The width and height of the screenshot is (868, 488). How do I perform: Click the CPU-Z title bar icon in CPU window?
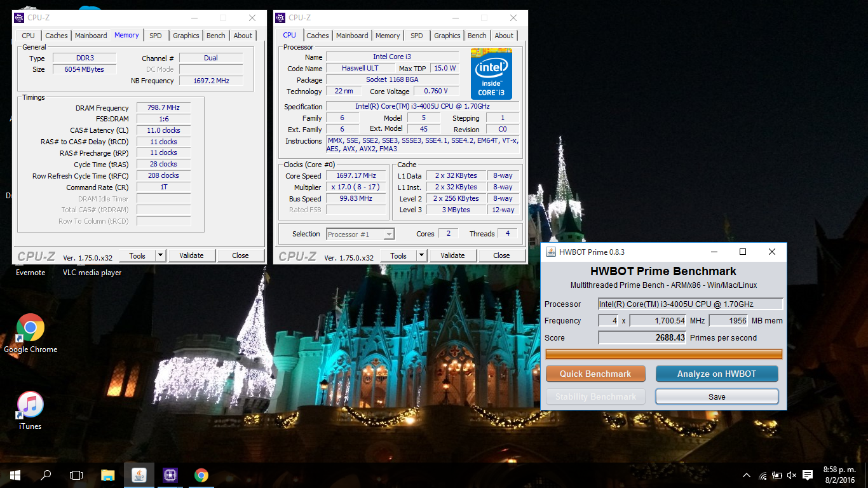[281, 18]
